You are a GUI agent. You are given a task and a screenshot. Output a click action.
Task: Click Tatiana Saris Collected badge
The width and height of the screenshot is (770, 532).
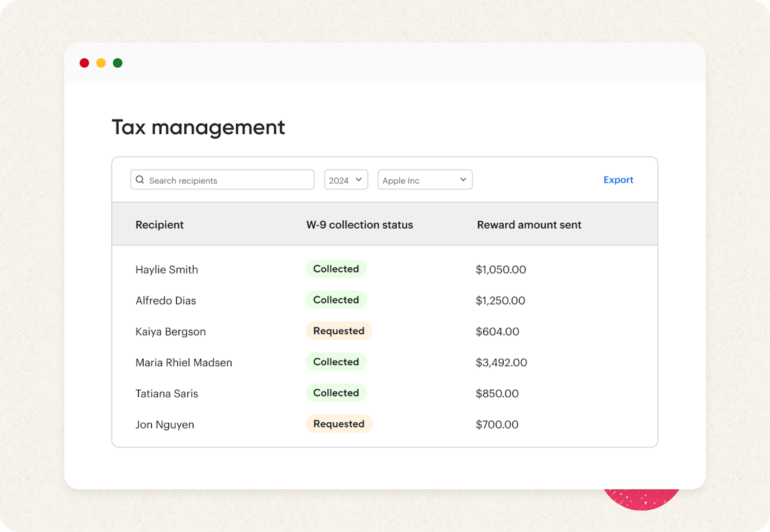point(336,393)
